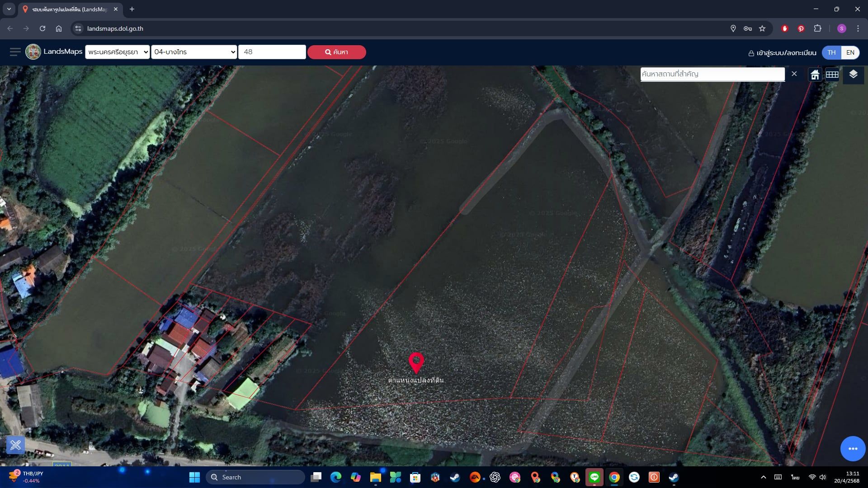Click the red ค้นหา search button
Viewport: 868px width, 488px height.
coord(337,52)
